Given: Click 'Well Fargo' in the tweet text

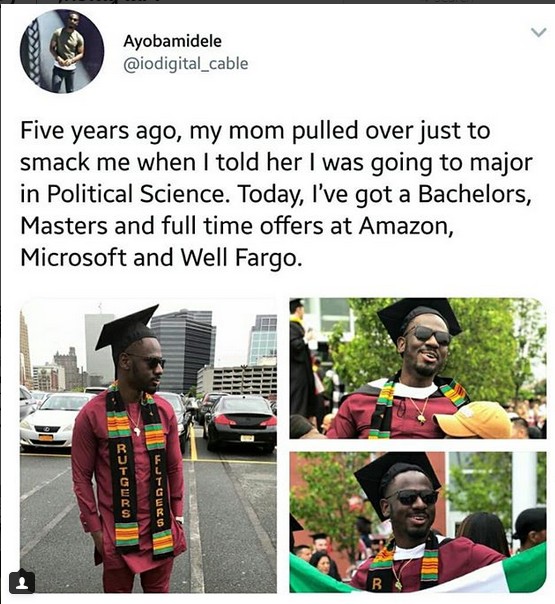Looking at the screenshot, I should 241,257.
